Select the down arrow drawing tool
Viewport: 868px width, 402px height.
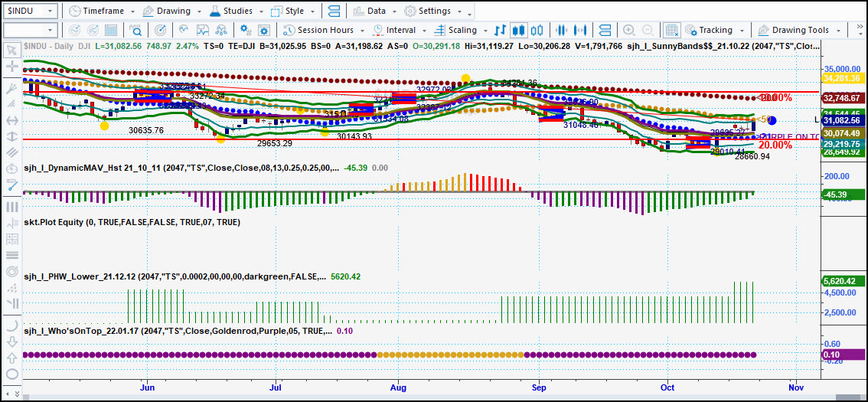click(11, 342)
